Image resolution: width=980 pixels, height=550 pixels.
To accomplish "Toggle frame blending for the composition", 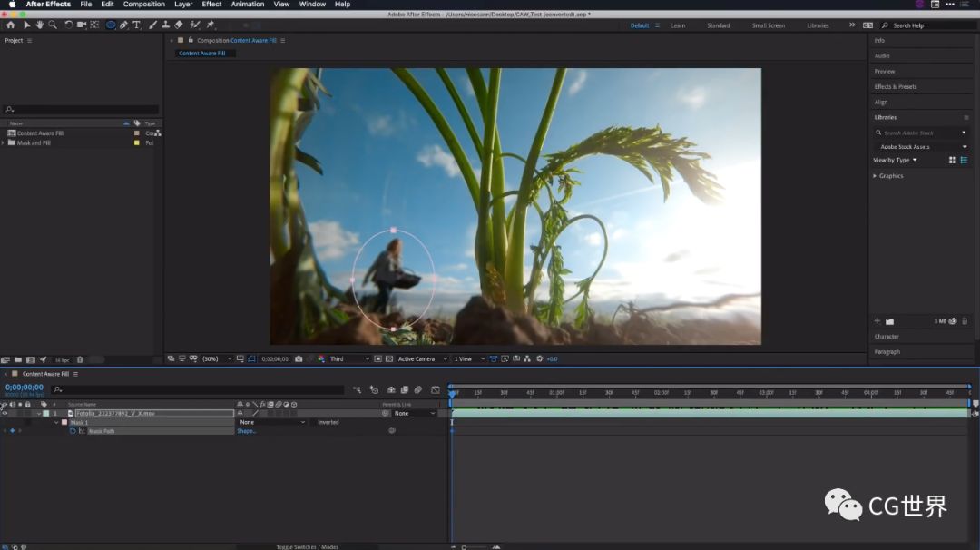I will click(x=405, y=390).
